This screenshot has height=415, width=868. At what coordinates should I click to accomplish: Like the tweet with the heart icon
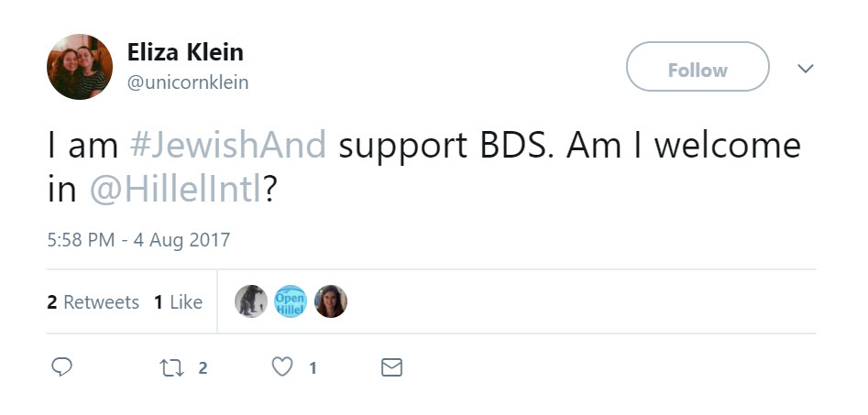coord(283,367)
